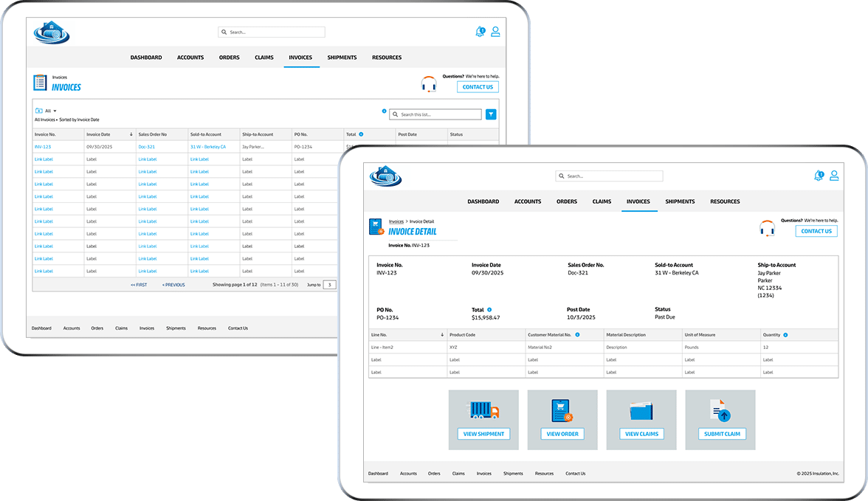868x501 pixels.
Task: Open Shipments tab in Invoice Detail window
Action: [x=680, y=201]
